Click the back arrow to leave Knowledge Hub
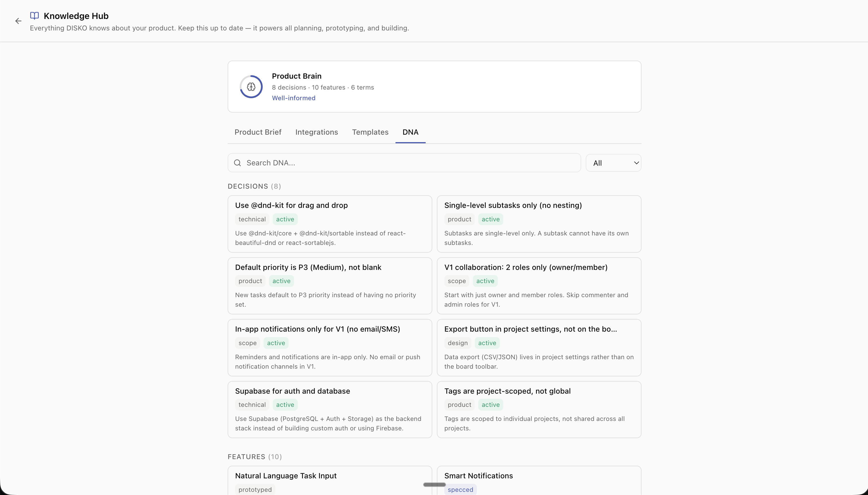The height and width of the screenshot is (495, 868). tap(18, 20)
